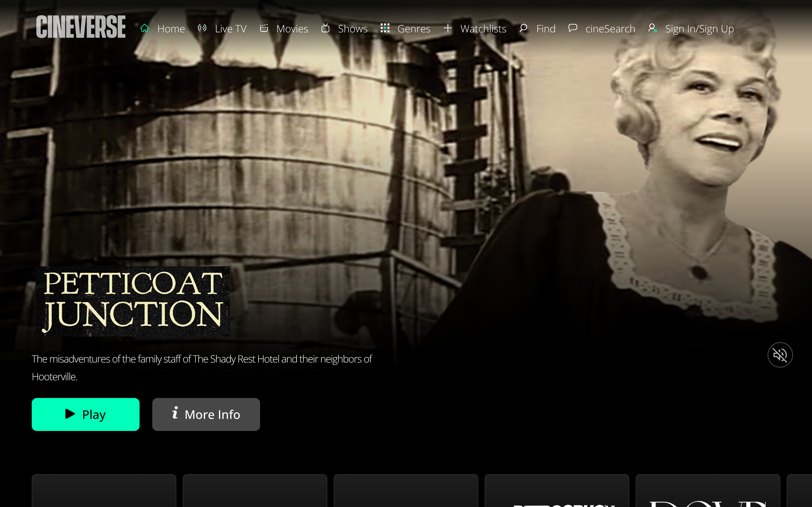Screen dimensions: 812x507
Task: Click the green Home house icon
Action: tap(145, 28)
